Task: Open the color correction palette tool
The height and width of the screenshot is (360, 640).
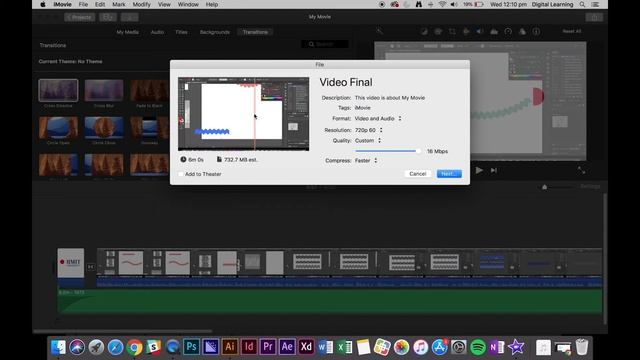Action: click(438, 31)
